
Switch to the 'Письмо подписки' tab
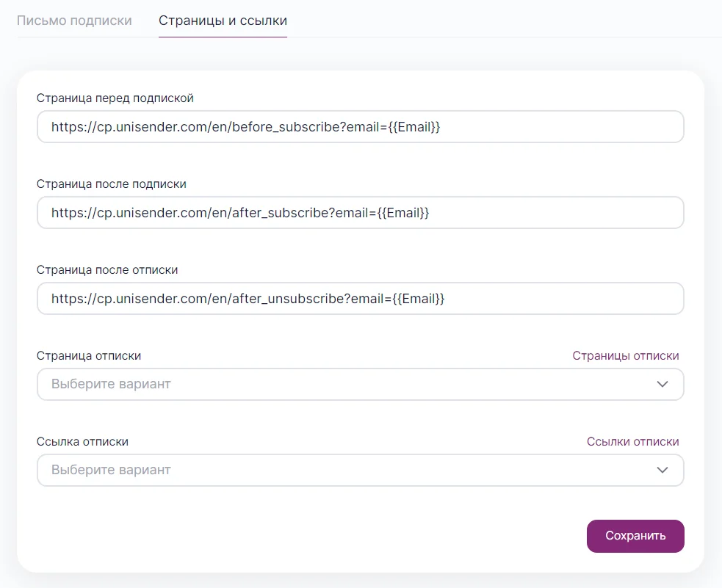click(x=74, y=21)
